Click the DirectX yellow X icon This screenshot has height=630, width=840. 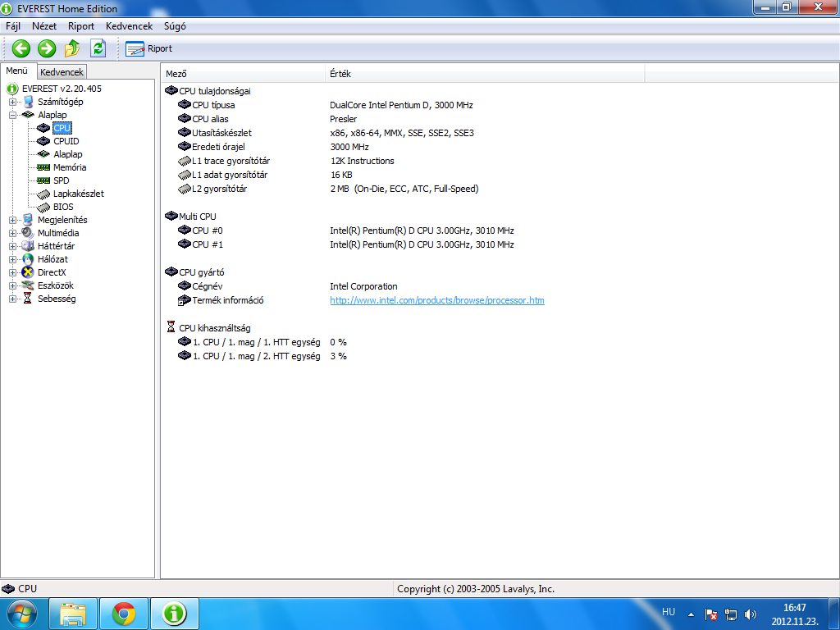click(28, 272)
